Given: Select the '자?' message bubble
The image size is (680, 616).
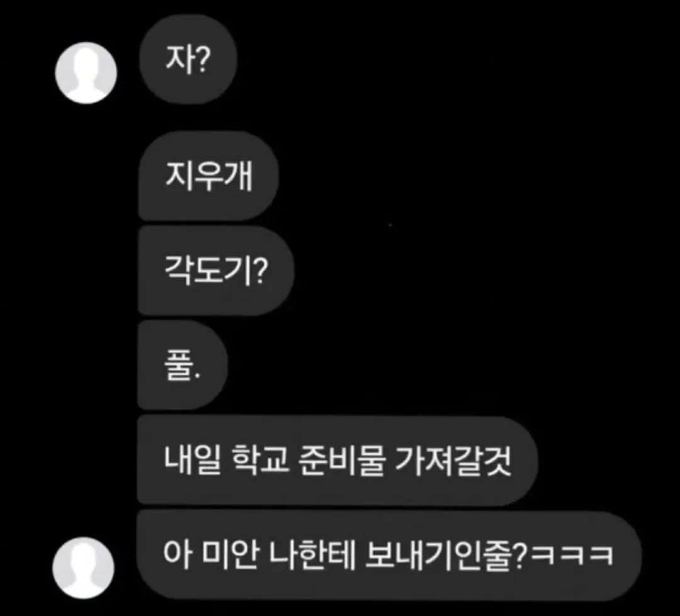Looking at the screenshot, I should [188, 59].
